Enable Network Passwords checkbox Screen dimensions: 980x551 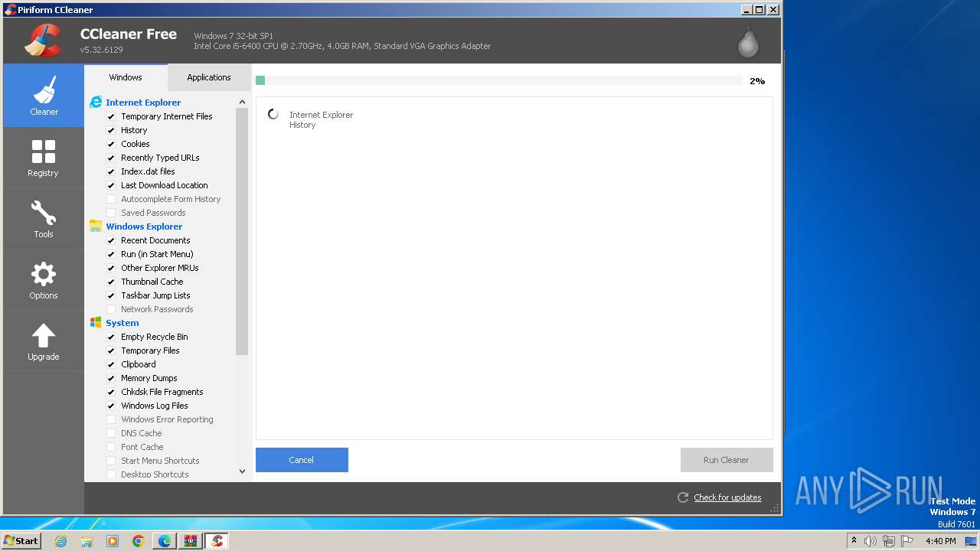(x=111, y=309)
